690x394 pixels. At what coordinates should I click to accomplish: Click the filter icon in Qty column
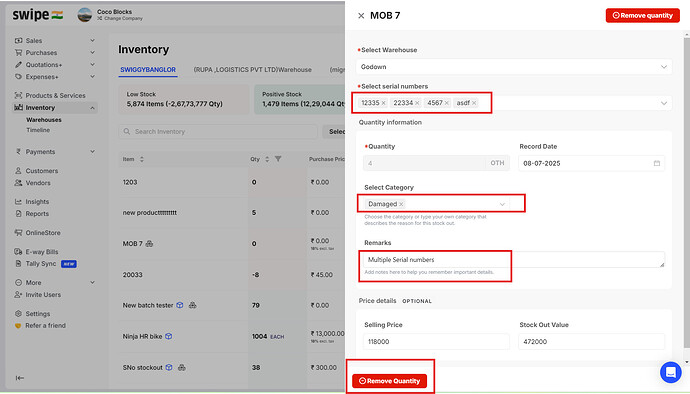tap(278, 159)
